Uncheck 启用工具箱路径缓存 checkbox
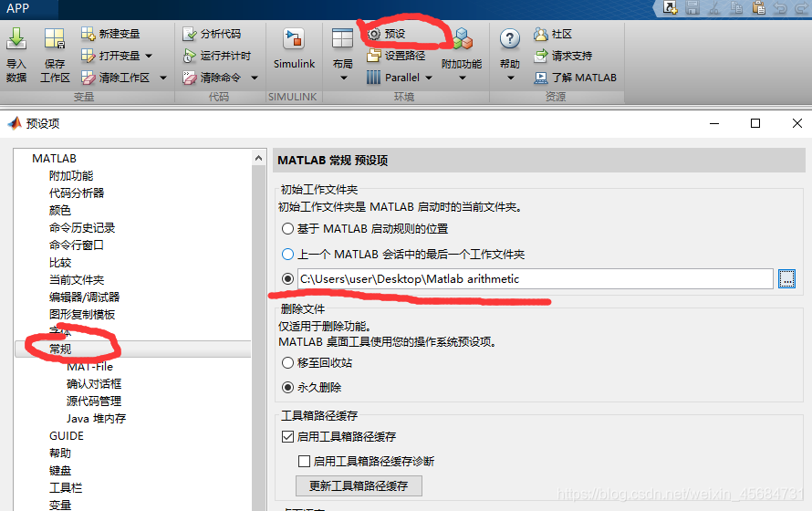This screenshot has height=511, width=812. (287, 436)
